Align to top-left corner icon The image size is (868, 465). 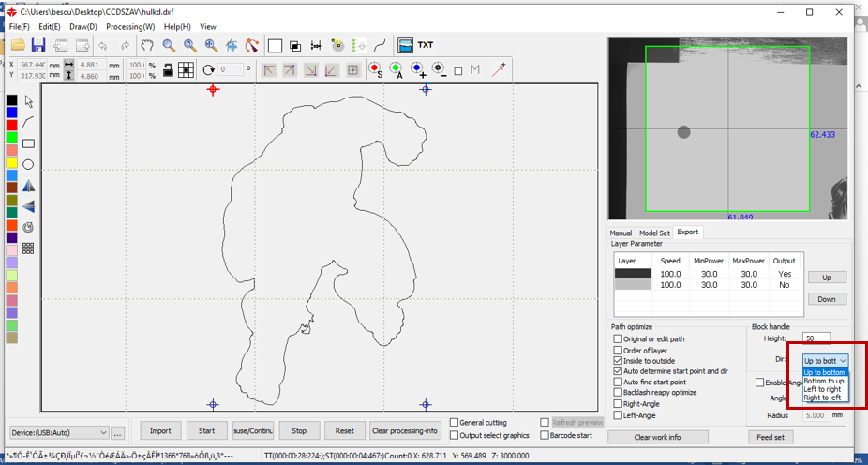[x=269, y=69]
